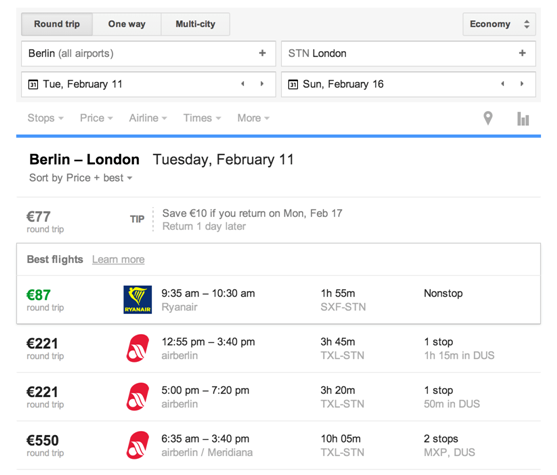Click the plus icon in STN London field
This screenshot has height=475, width=557.
pos(522,53)
